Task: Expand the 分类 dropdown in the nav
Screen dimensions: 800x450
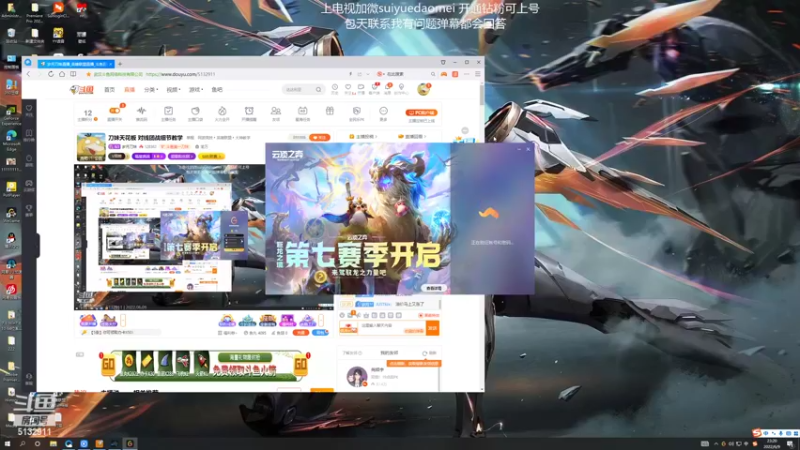Action: tap(151, 90)
